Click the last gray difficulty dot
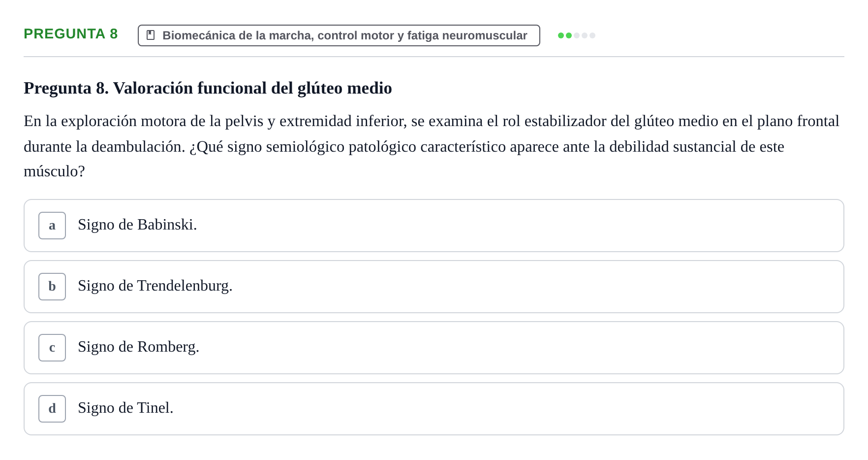The height and width of the screenshot is (460, 868). 592,35
